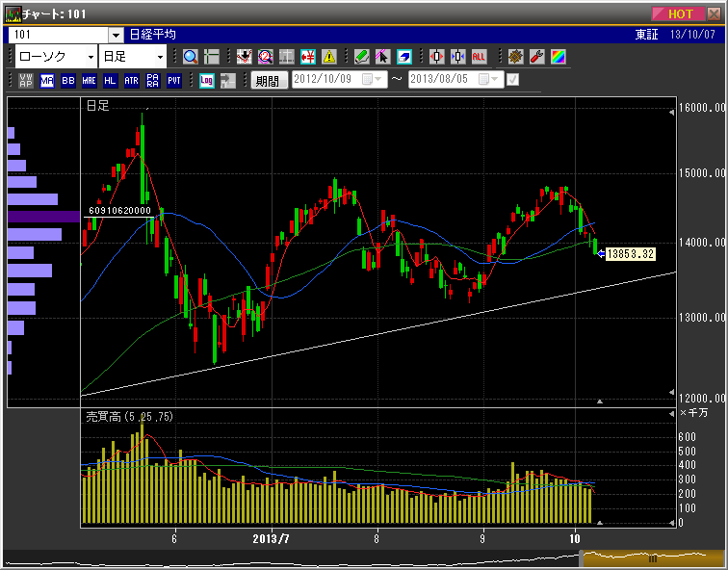Open the rainbow color settings icon
This screenshot has height=570, width=728.
pyautogui.click(x=559, y=57)
